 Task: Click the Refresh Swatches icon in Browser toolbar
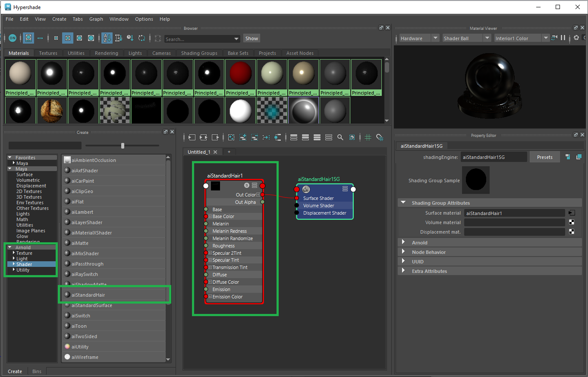141,38
